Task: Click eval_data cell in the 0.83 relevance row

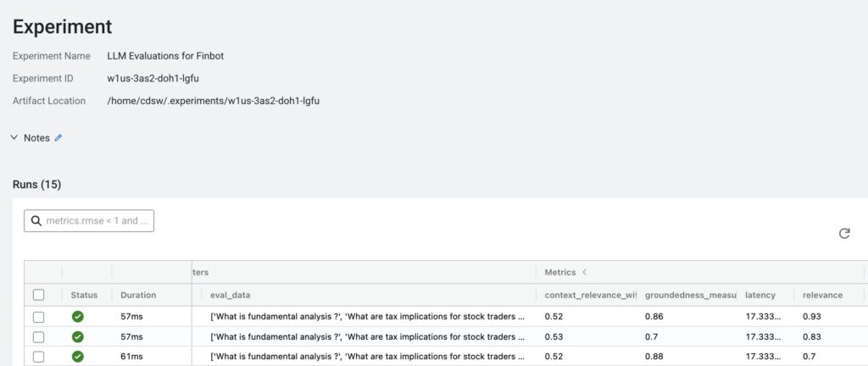Action: pos(367,336)
